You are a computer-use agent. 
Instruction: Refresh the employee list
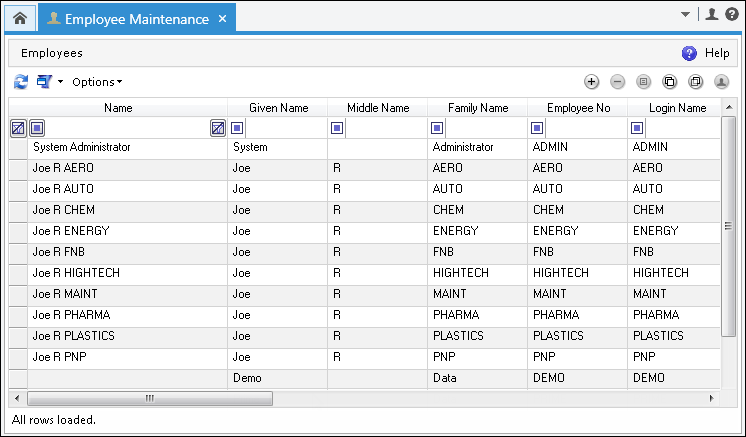21,82
